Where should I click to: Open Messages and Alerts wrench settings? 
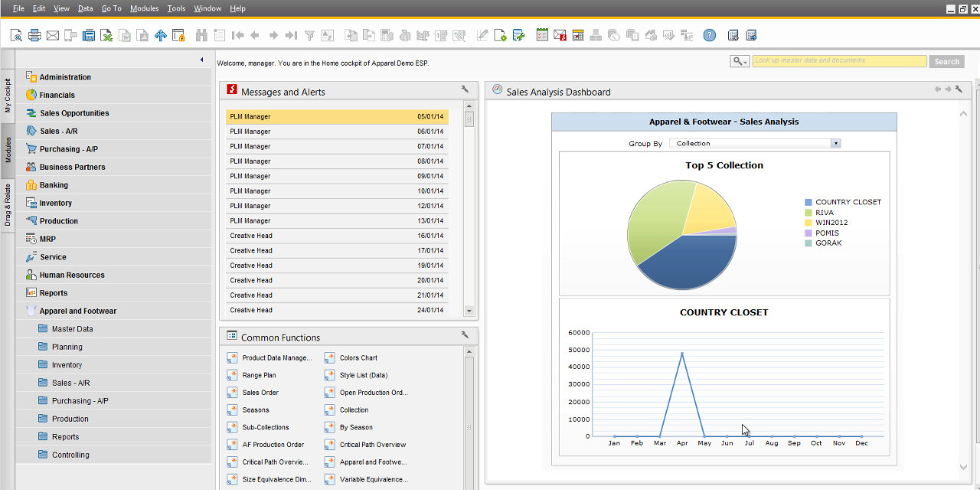coord(465,90)
